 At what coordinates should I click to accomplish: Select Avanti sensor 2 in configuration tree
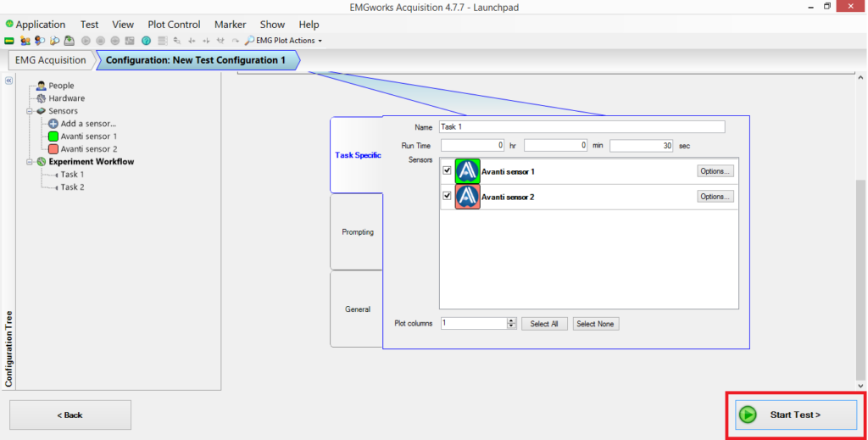click(x=88, y=149)
